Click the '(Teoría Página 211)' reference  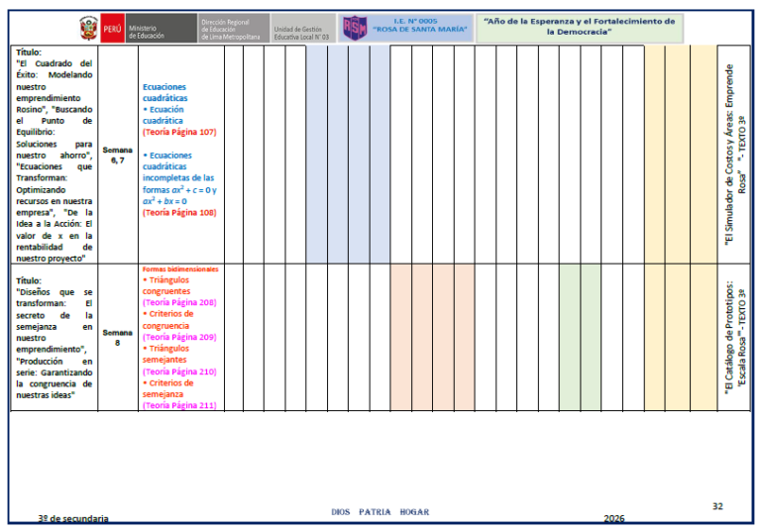tap(179, 405)
